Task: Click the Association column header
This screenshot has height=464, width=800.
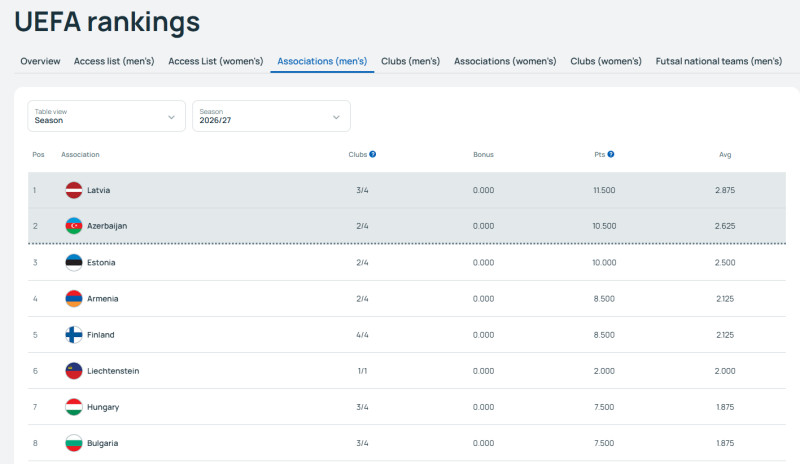Action: (x=80, y=154)
